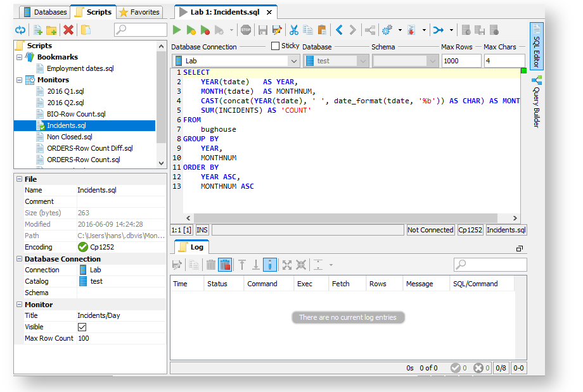Create a new script file
Viewport: 583px width, 392px height.
[37, 30]
